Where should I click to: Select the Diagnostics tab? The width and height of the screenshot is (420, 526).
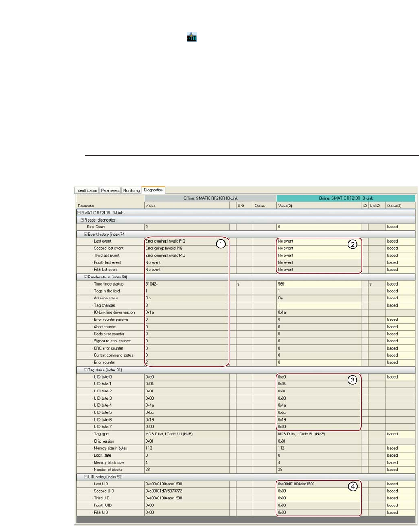tap(153, 190)
